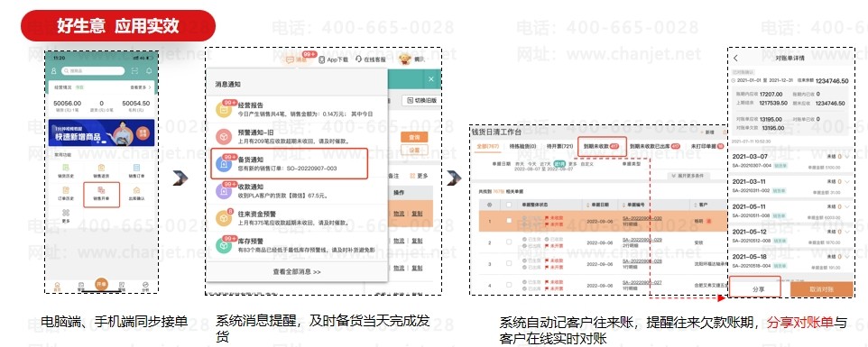Tick the checkbox in row 1

click(509, 221)
